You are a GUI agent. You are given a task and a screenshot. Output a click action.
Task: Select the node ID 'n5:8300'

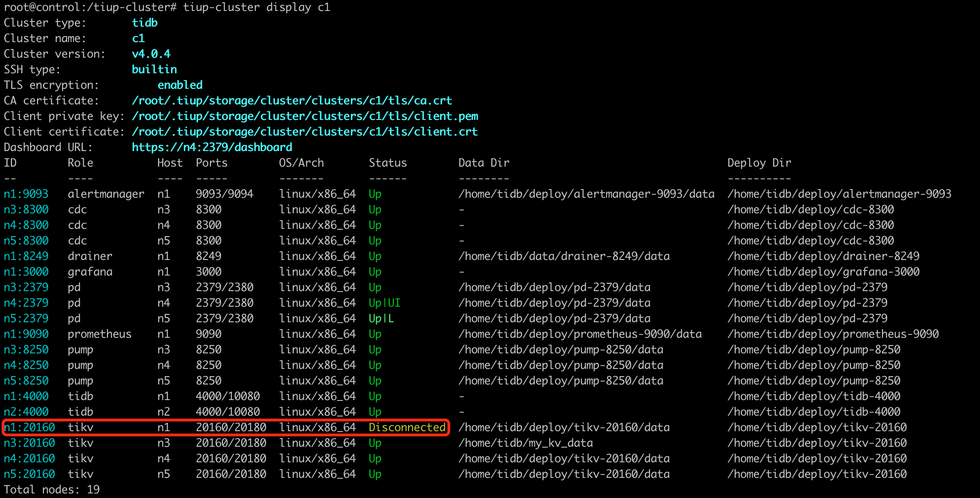26,241
